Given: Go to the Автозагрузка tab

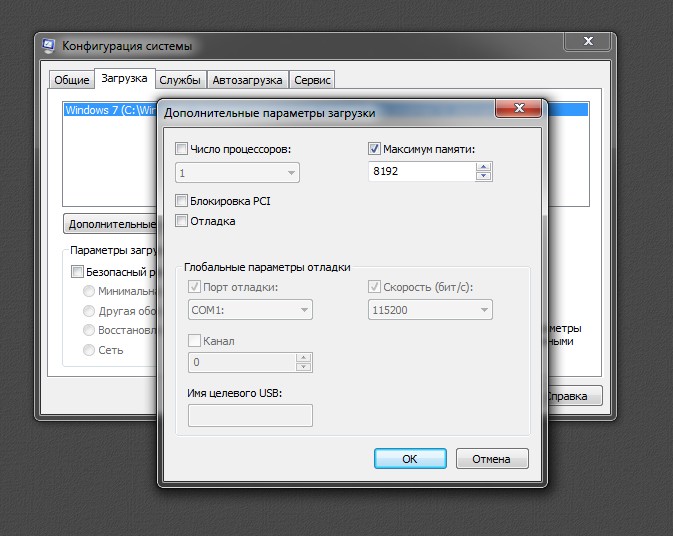Looking at the screenshot, I should 248,80.
